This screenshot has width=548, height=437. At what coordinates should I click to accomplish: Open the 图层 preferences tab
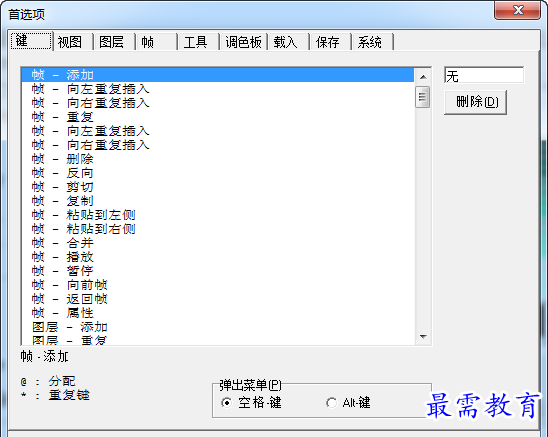[x=115, y=42]
